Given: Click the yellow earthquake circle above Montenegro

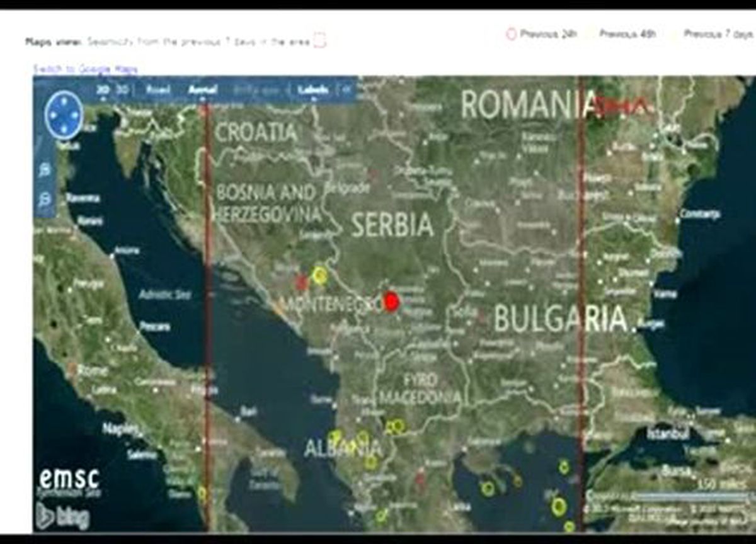Looking at the screenshot, I should tap(320, 276).
